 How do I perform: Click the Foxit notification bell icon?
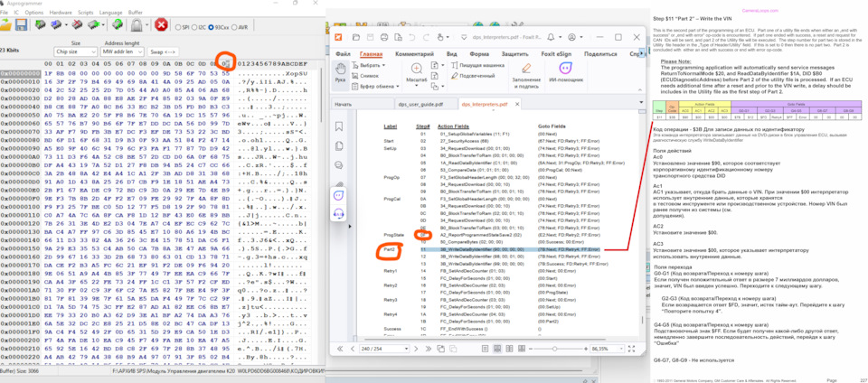pyautogui.click(x=551, y=37)
